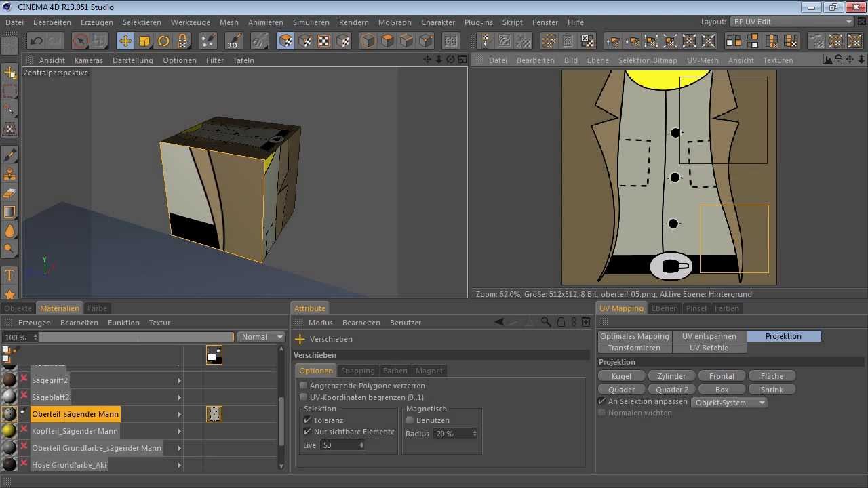Screen dimensions: 868x488
Task: Click the Quader 2 projection button
Action: 671,390
